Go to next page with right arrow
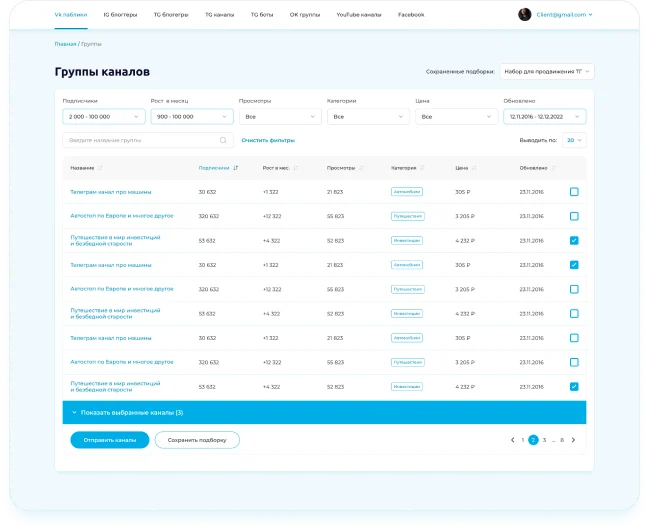This screenshot has height=530, width=649. tap(573, 440)
